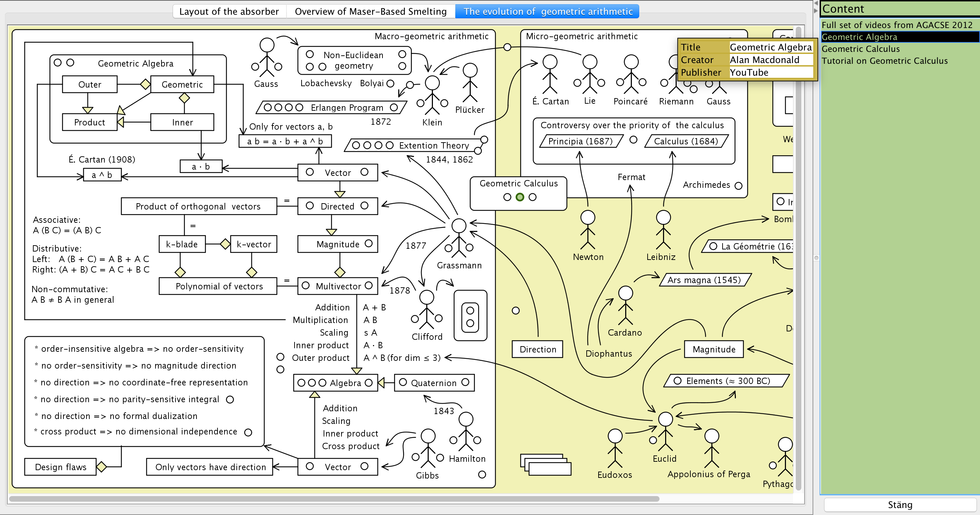The height and width of the screenshot is (515, 980).
Task: Collapse the map with left-pointing divider arrow
Action: click(x=816, y=3)
